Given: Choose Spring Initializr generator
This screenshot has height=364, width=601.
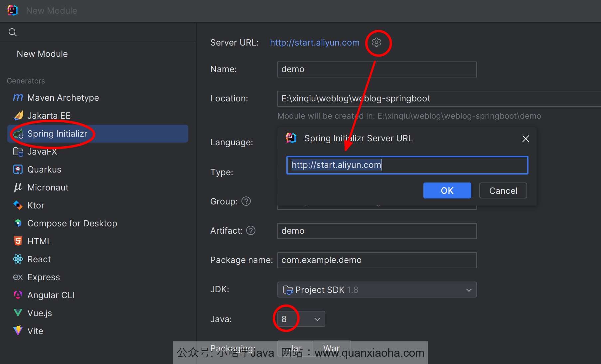Looking at the screenshot, I should pos(98,134).
